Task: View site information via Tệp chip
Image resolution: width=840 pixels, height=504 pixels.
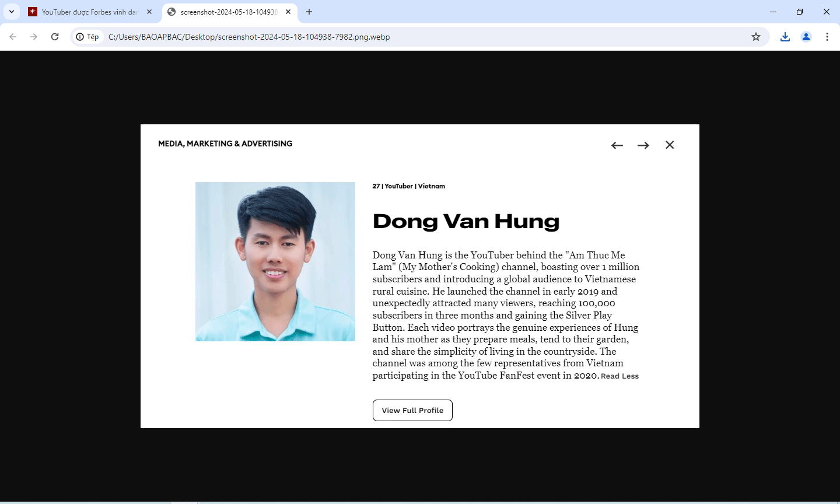Action: [87, 37]
